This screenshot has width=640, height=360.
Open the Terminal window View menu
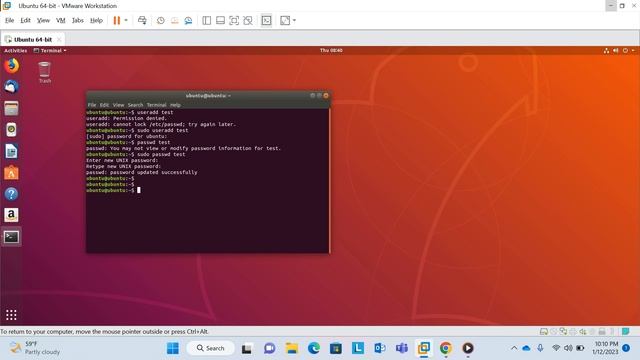pyautogui.click(x=118, y=105)
